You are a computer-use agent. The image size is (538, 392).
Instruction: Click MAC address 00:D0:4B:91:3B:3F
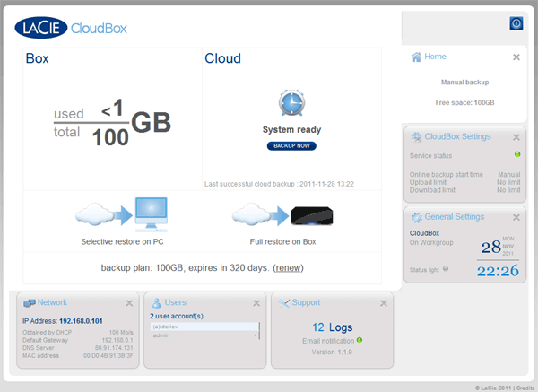click(x=108, y=355)
